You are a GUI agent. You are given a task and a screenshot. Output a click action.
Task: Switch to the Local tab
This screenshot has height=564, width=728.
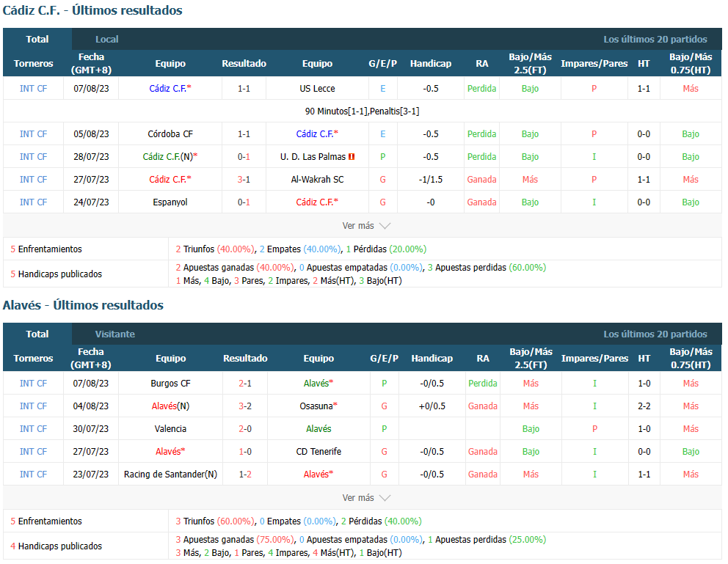pos(107,40)
